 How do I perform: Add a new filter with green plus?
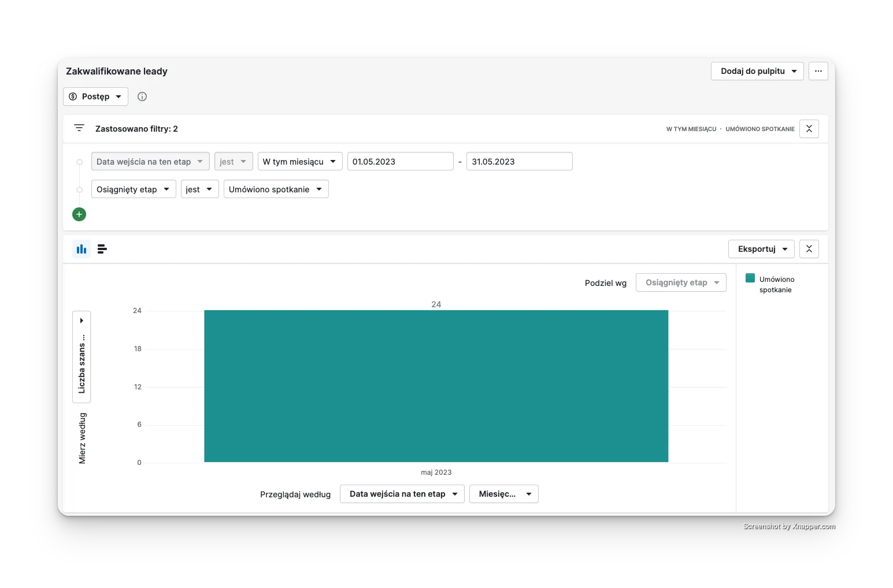[79, 214]
